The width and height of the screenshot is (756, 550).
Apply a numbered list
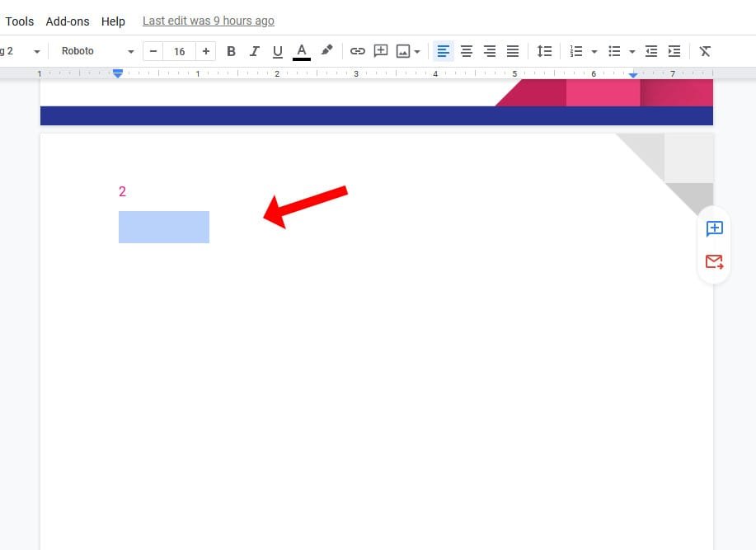pos(576,51)
